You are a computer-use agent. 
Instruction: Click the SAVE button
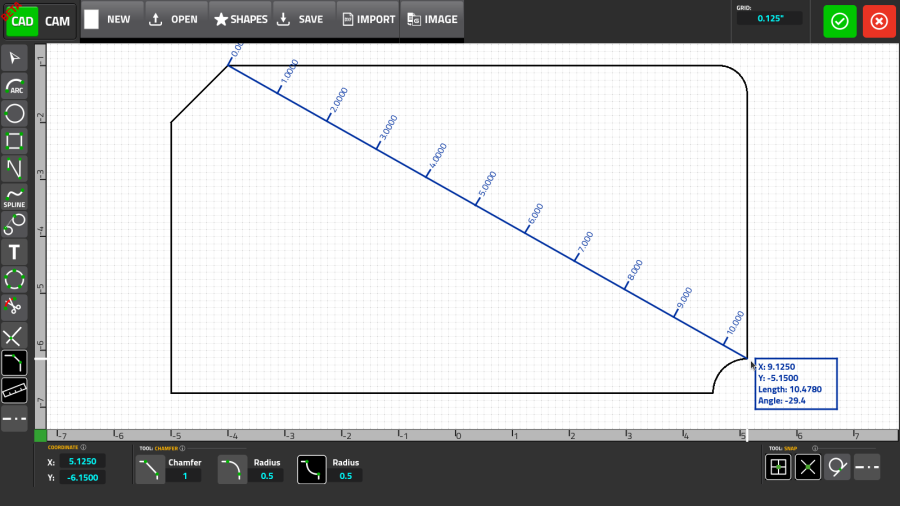[304, 19]
